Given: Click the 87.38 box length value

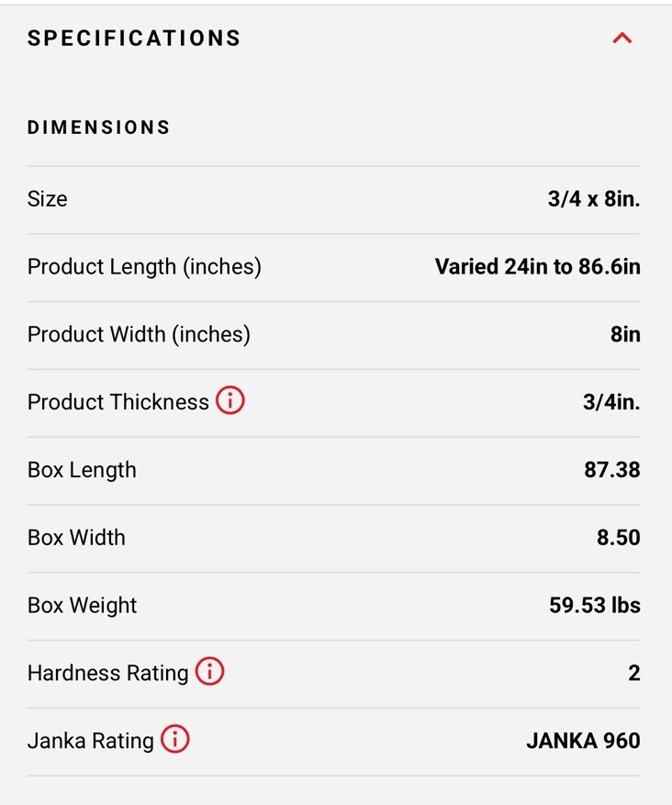Looking at the screenshot, I should tap(612, 470).
